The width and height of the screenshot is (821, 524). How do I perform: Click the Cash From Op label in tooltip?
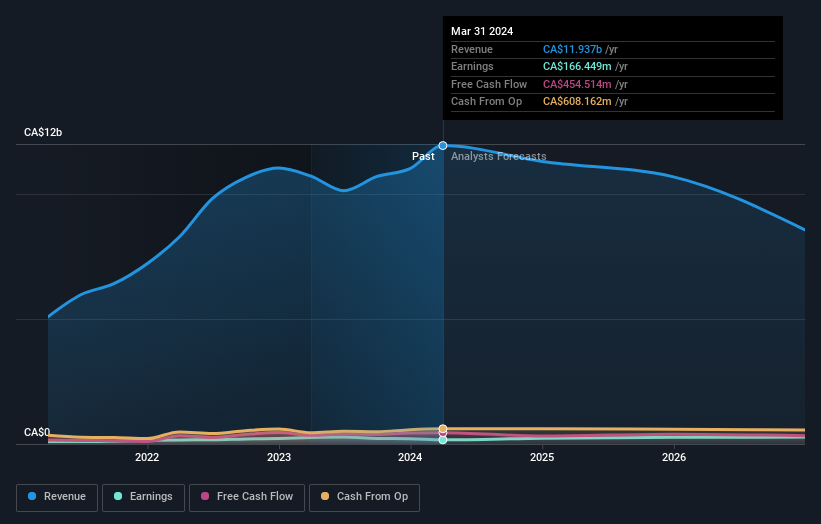click(x=486, y=102)
